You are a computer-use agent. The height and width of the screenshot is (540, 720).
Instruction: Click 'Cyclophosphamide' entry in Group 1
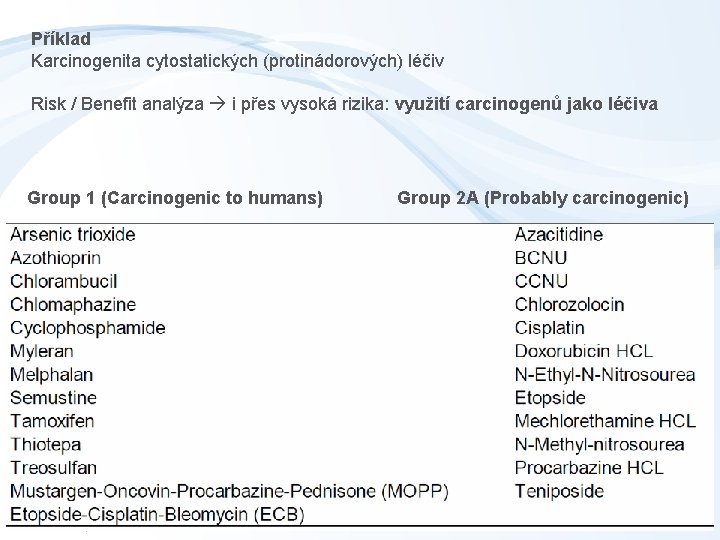[88, 328]
